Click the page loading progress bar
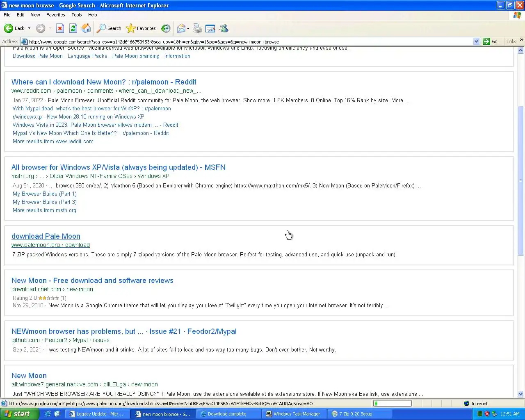The height and width of the screenshot is (420, 525). point(393,404)
